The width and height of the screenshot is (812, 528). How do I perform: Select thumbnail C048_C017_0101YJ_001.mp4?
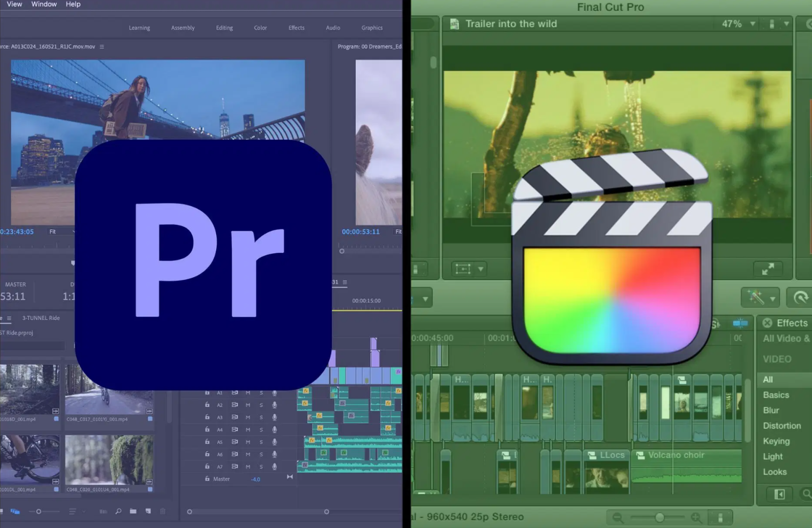click(x=109, y=389)
